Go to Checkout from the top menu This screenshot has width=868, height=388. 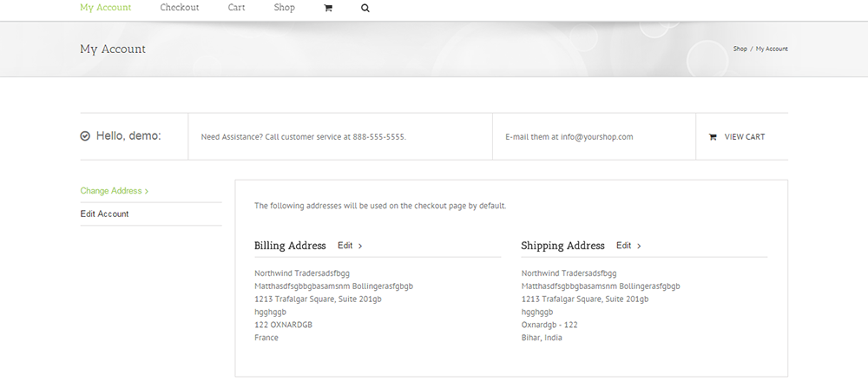(x=180, y=8)
